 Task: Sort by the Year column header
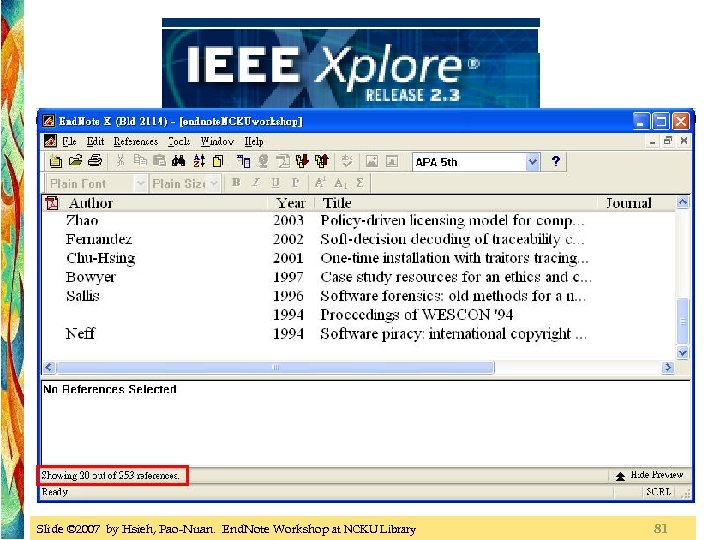290,203
